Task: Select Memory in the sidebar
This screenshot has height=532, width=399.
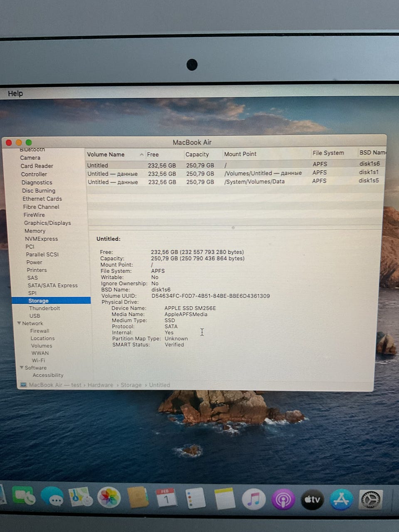Action: click(x=35, y=231)
